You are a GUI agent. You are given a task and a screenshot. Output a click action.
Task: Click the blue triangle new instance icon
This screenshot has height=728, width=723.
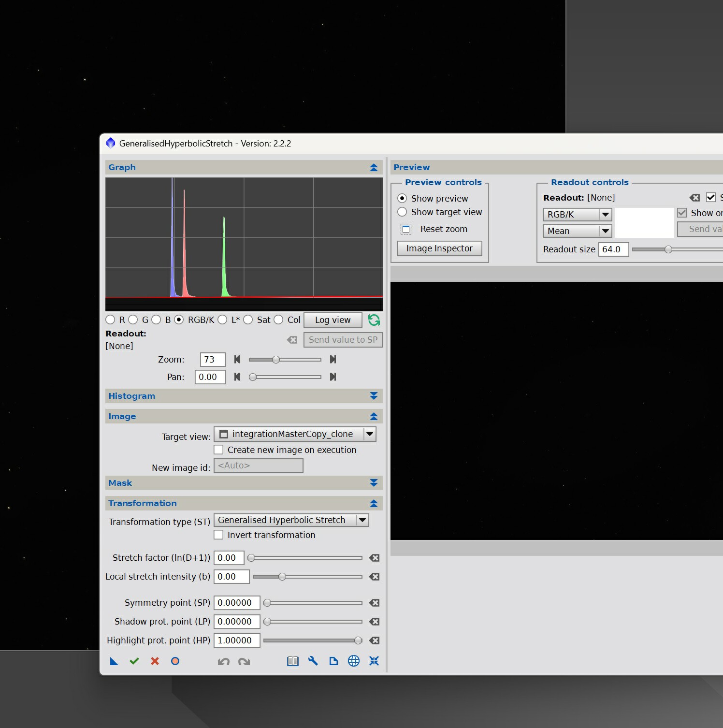click(x=114, y=661)
